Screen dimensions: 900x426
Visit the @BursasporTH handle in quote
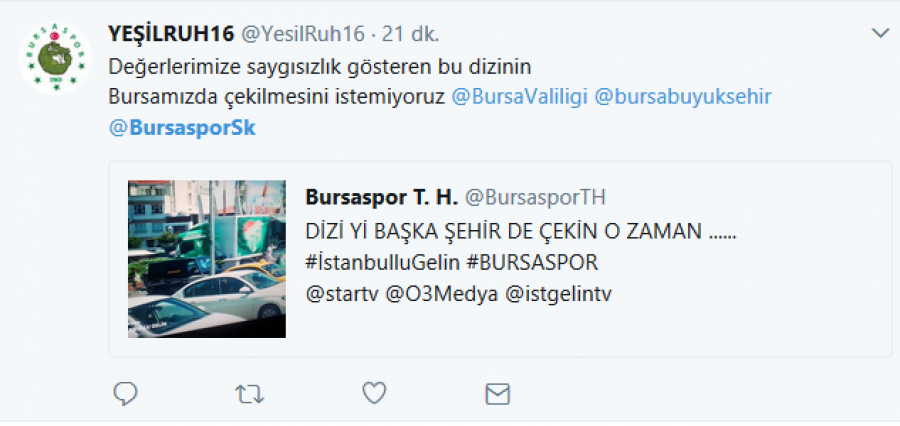[535, 197]
